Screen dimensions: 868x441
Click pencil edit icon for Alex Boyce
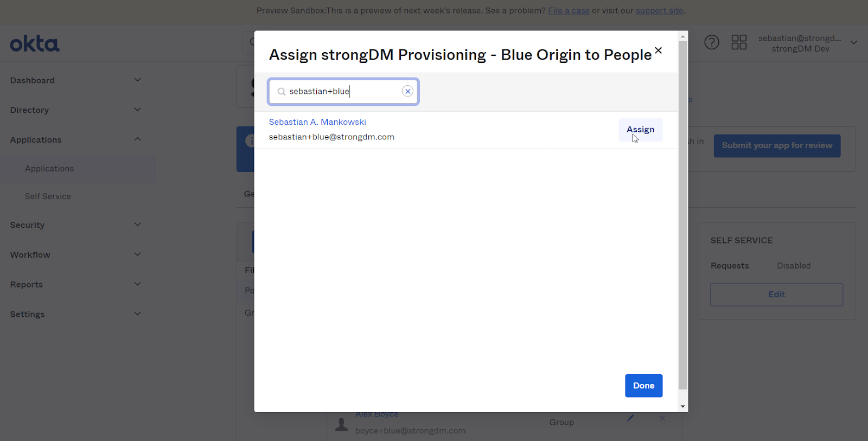click(630, 418)
